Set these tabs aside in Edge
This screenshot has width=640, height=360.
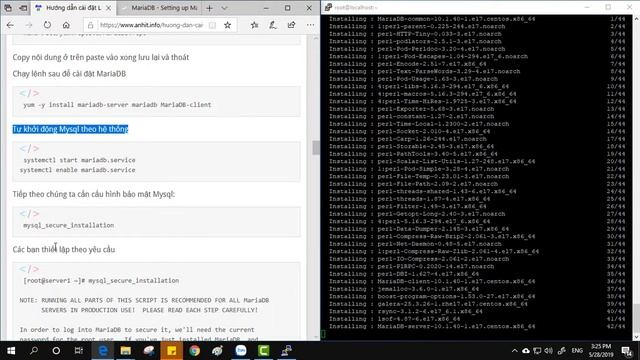coord(23,8)
